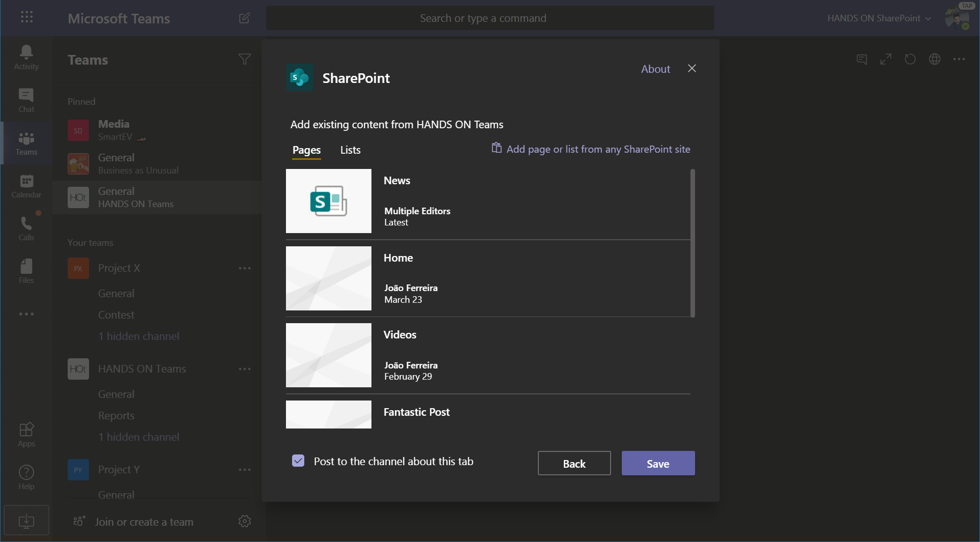980x542 pixels.
Task: Open more options for HANDS ON Teams
Action: point(244,369)
